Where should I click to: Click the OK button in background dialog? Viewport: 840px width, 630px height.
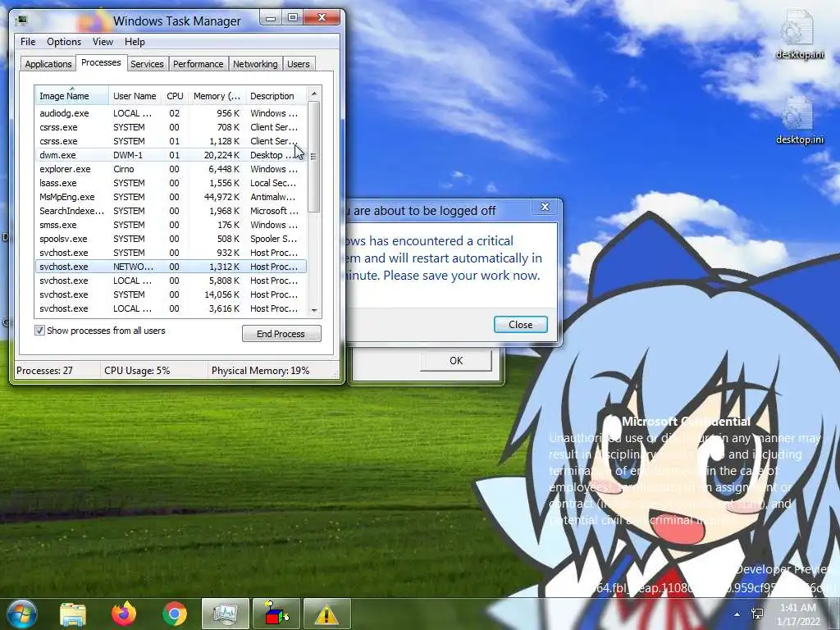pos(456,361)
